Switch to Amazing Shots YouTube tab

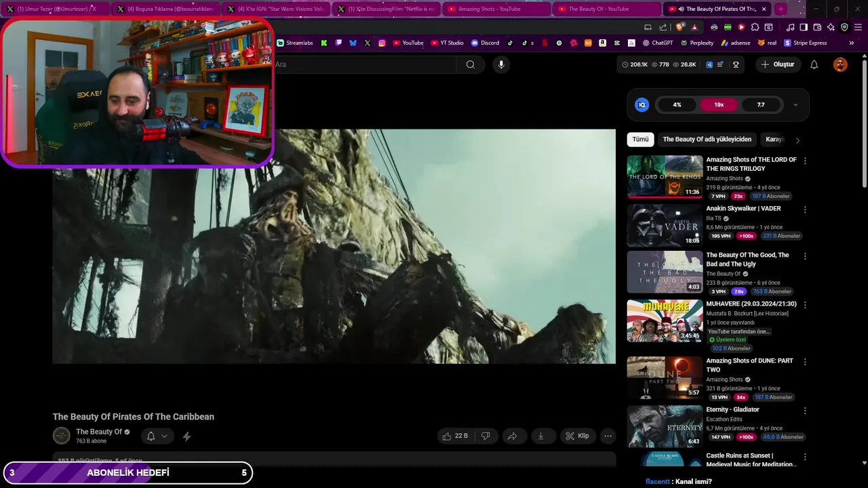tap(497, 9)
